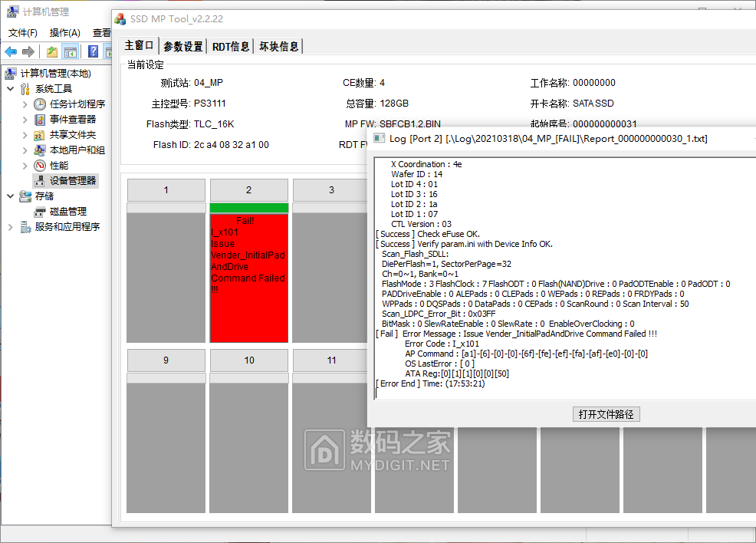Click the 任务计划程序 clock icon
Viewport: 756px width, 543px height.
[x=40, y=104]
